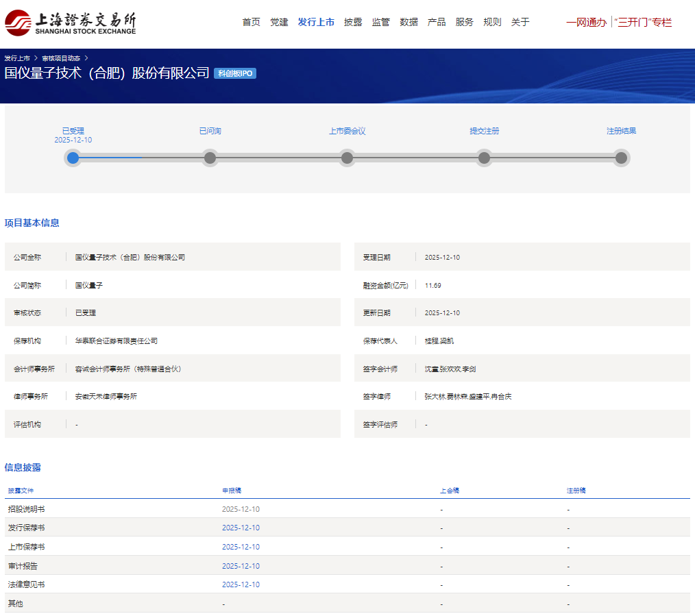The width and height of the screenshot is (695, 616).
Task: Click the 已问询 stage label
Action: (210, 131)
